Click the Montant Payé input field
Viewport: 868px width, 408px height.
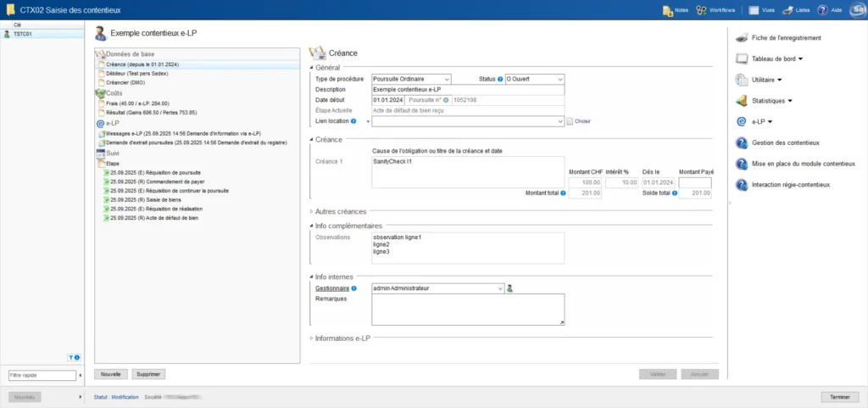coord(695,182)
